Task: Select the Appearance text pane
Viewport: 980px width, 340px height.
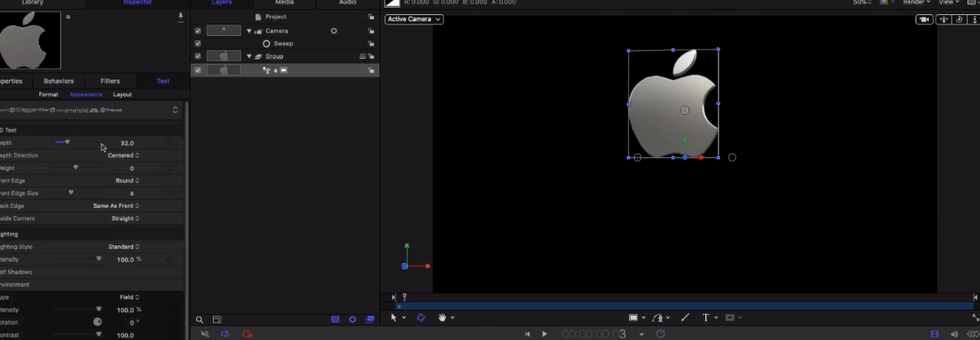Action: click(x=85, y=95)
